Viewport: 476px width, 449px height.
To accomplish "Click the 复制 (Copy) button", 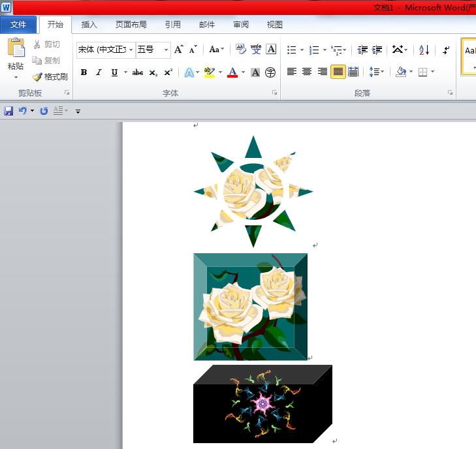I will [x=47, y=61].
